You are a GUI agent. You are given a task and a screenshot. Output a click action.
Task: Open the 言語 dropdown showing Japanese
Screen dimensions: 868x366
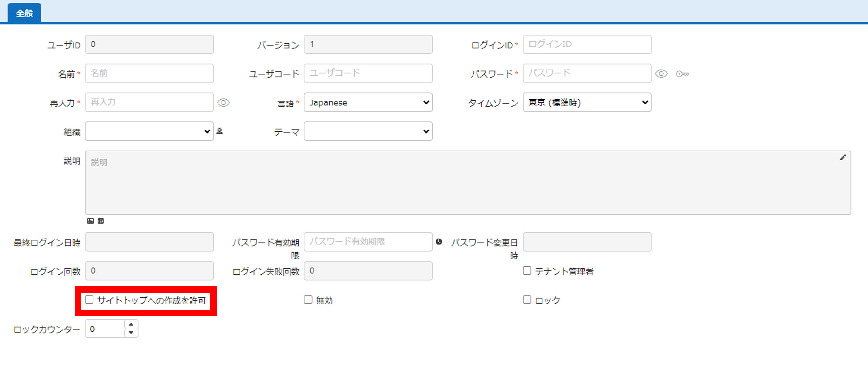(x=368, y=102)
